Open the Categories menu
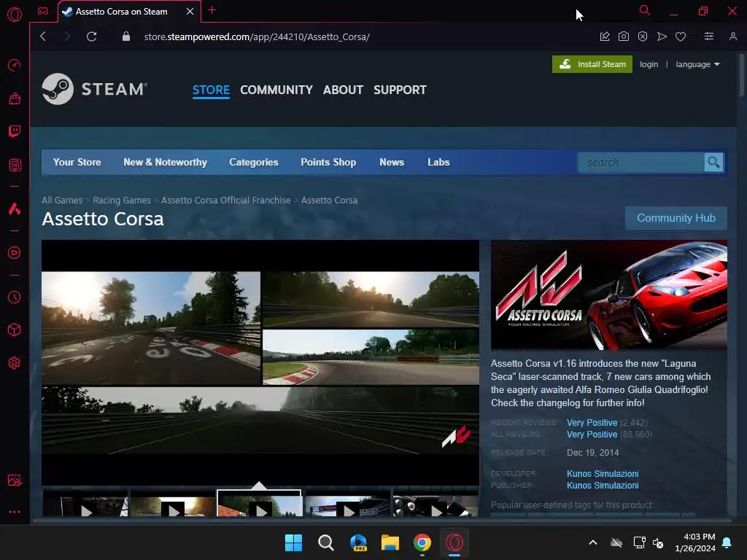The width and height of the screenshot is (747, 560). pyautogui.click(x=253, y=162)
